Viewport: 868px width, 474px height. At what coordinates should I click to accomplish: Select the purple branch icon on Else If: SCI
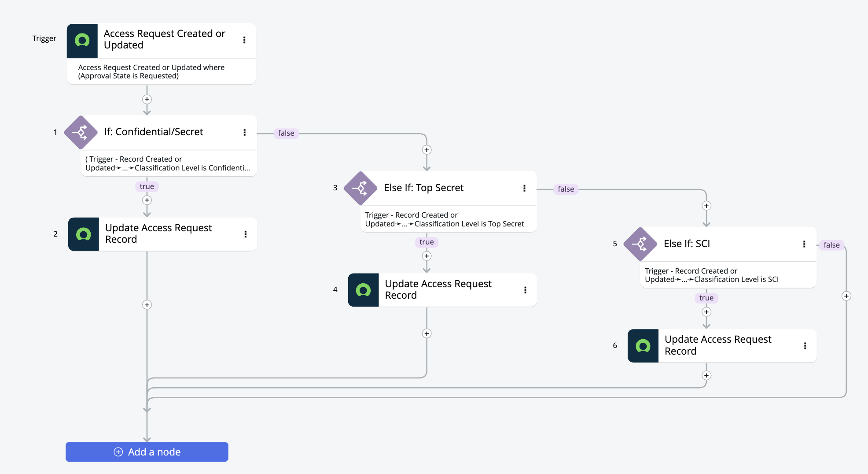641,244
